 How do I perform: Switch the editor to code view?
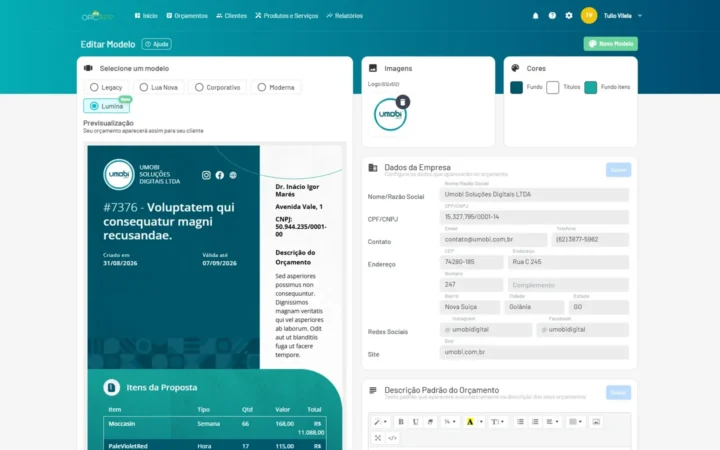(392, 438)
